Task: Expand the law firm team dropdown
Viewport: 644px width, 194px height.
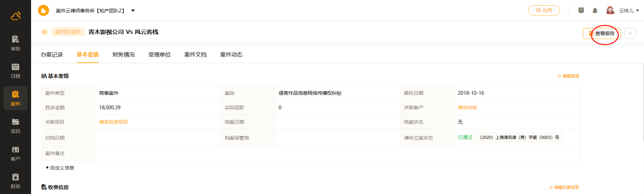Action: [x=133, y=11]
